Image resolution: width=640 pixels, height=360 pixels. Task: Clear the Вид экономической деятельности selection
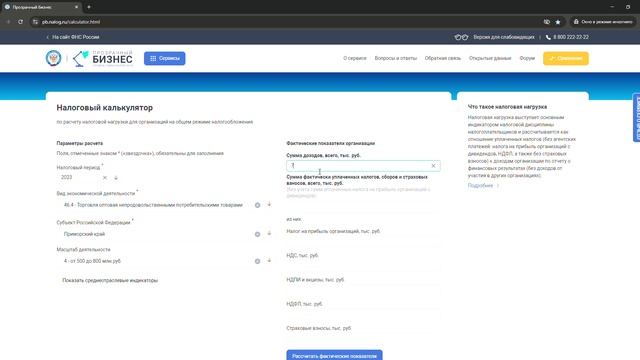click(x=257, y=205)
